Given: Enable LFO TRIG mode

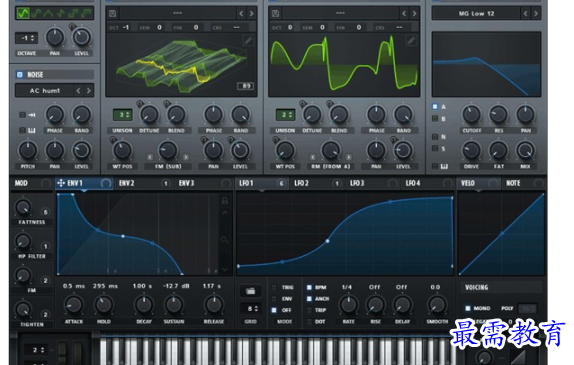Looking at the screenshot, I should [x=274, y=287].
